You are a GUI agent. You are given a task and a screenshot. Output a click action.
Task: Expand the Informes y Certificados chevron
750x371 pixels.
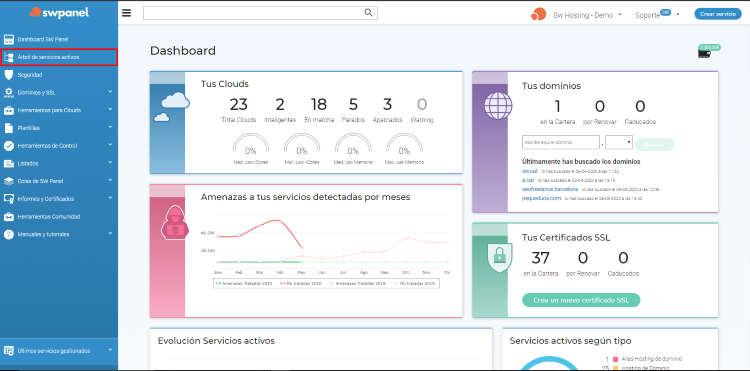tap(110, 197)
